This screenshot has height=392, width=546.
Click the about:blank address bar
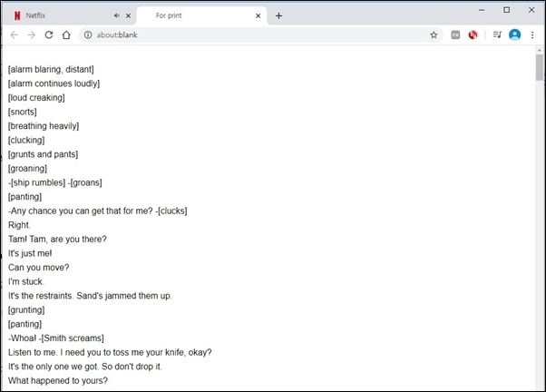point(259,34)
